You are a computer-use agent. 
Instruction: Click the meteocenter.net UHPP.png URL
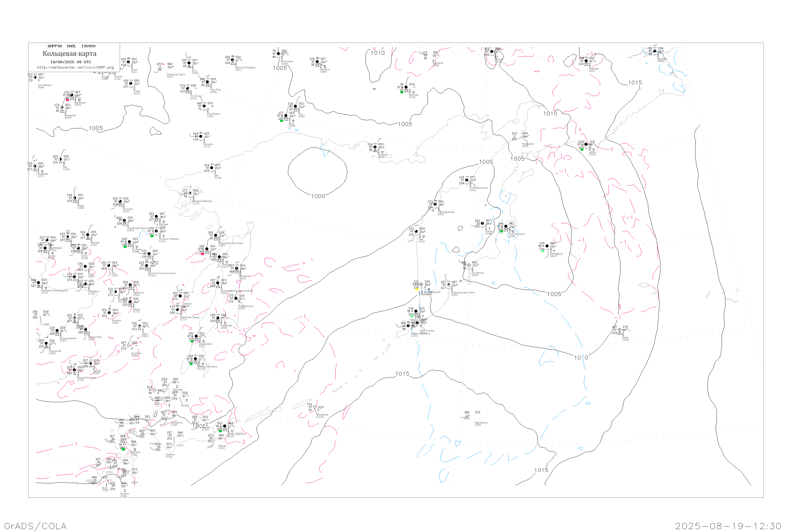75,68
